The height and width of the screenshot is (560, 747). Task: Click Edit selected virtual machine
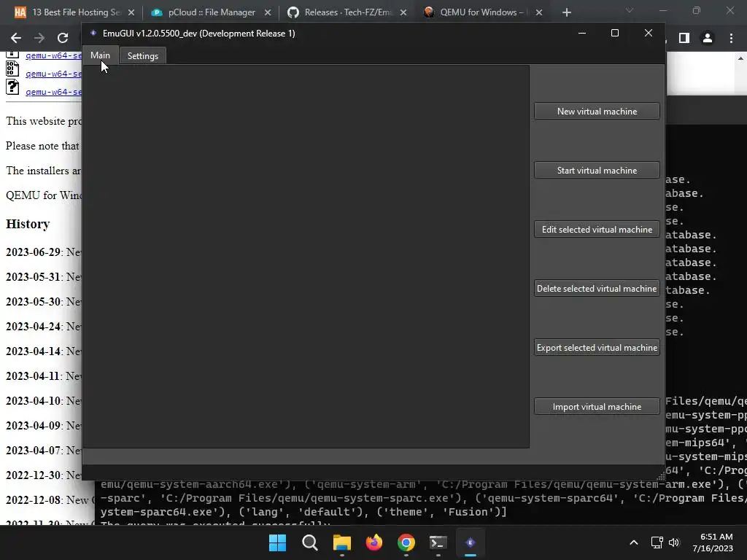click(597, 229)
